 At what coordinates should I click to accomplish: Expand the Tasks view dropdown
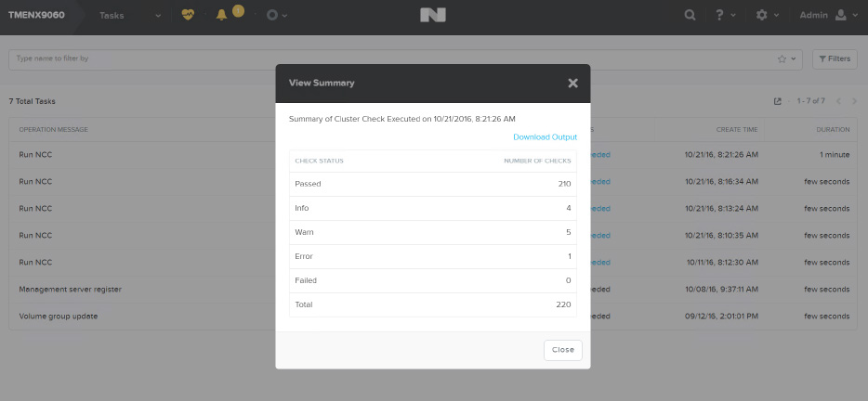pos(158,16)
